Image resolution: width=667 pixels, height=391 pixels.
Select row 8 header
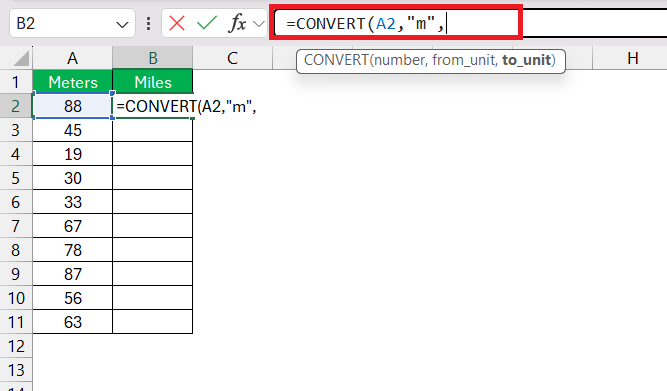point(16,250)
